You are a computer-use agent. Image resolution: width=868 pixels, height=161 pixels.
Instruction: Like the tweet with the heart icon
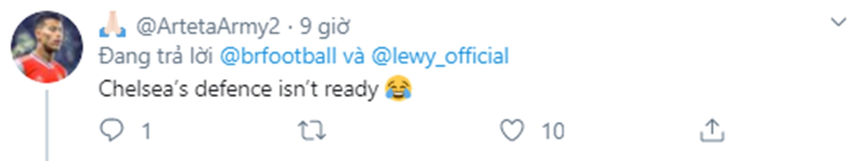coord(512,131)
